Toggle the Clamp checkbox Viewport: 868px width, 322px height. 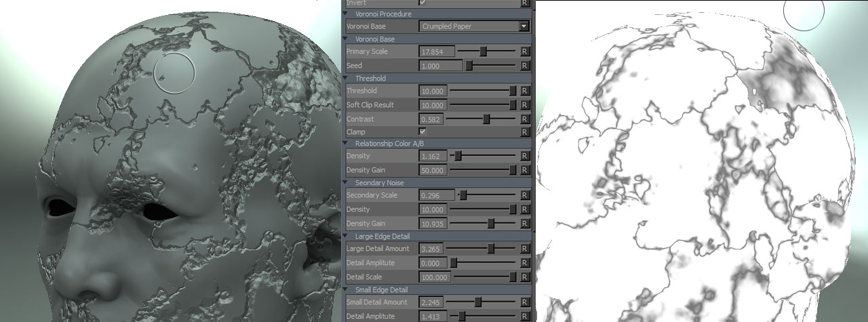[x=423, y=132]
